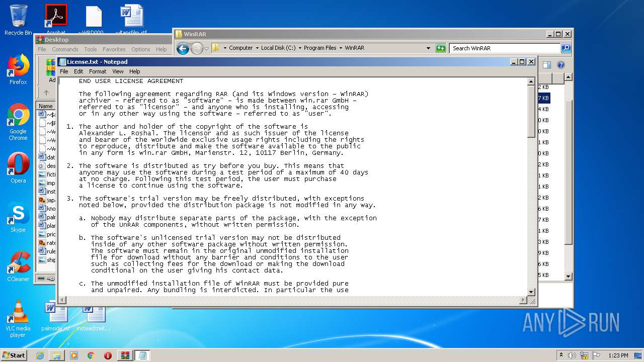Click Notepad vertical scrollbar down arrow
The image size is (644, 362).
pyautogui.click(x=531, y=292)
